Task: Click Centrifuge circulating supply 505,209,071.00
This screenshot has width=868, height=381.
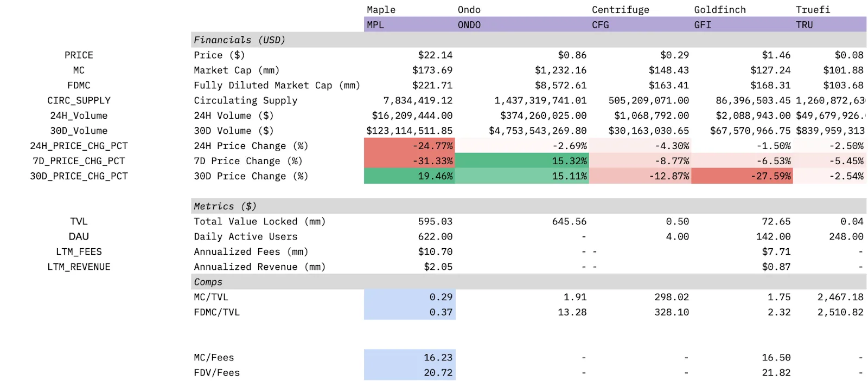Action: tap(649, 101)
